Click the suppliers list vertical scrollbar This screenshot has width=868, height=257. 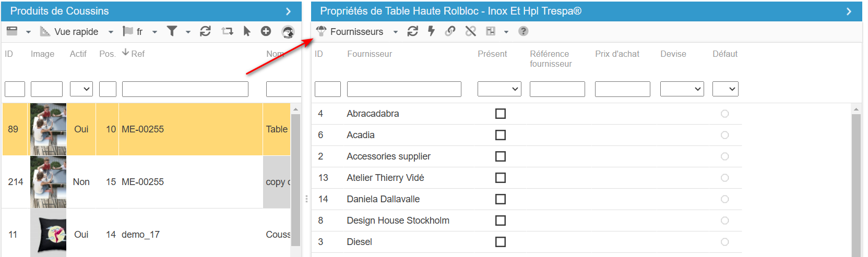[x=855, y=182]
